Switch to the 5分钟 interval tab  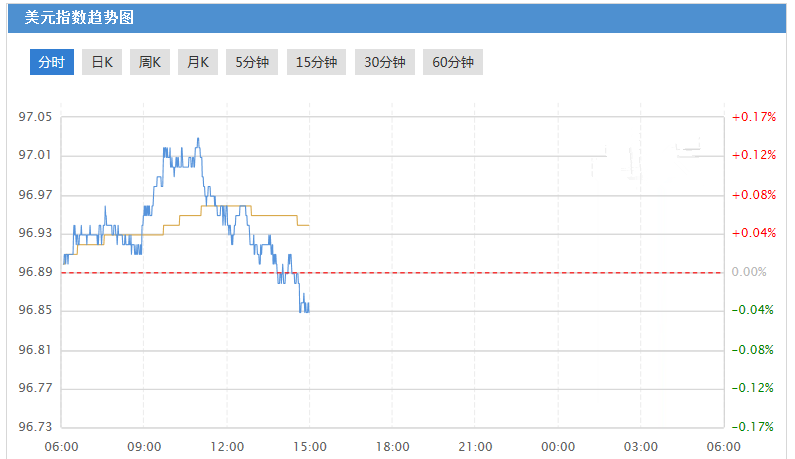(252, 62)
